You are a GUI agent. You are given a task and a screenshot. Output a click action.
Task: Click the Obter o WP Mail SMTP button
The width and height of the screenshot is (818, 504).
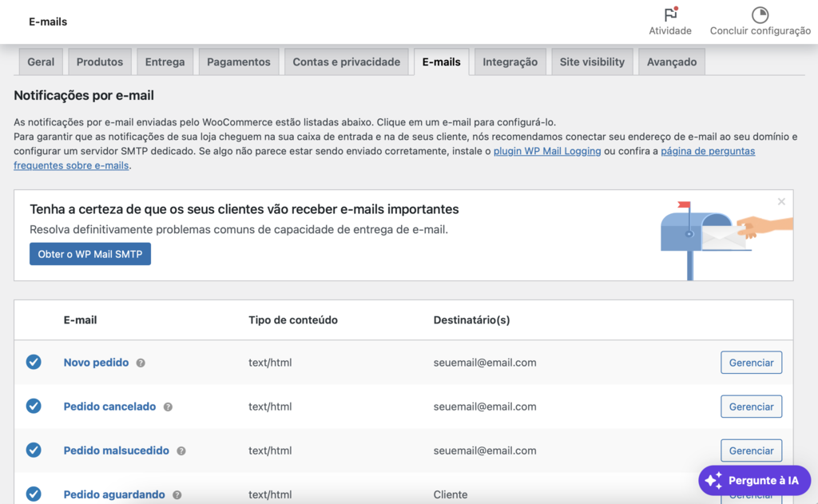point(89,254)
